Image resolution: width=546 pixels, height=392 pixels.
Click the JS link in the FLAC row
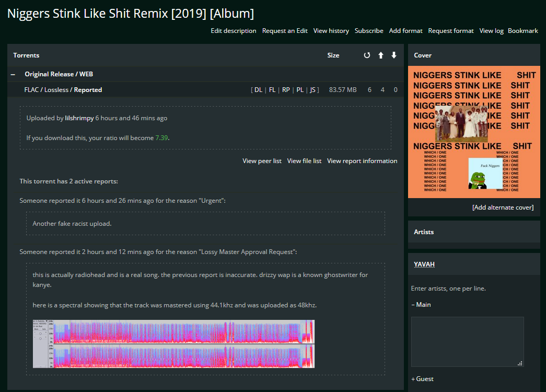[312, 90]
